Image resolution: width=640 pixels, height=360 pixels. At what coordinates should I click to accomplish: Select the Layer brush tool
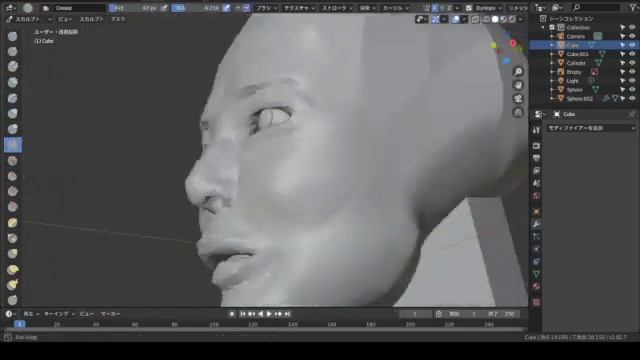(x=13, y=98)
